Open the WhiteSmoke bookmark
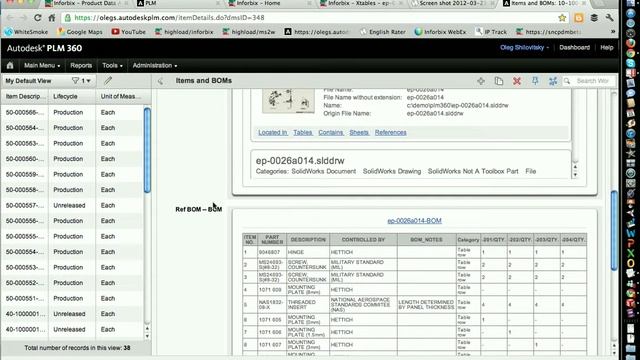Viewport: 640px width, 360px height. pos(26,31)
